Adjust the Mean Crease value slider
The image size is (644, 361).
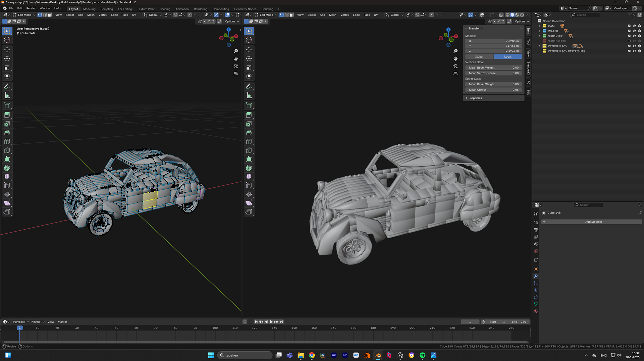click(493, 90)
